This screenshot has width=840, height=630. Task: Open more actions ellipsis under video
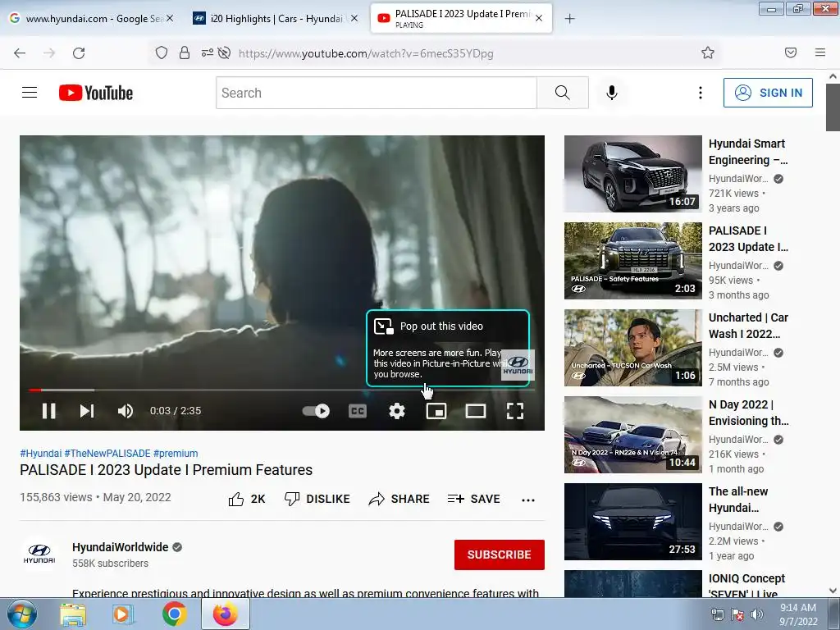coord(528,500)
